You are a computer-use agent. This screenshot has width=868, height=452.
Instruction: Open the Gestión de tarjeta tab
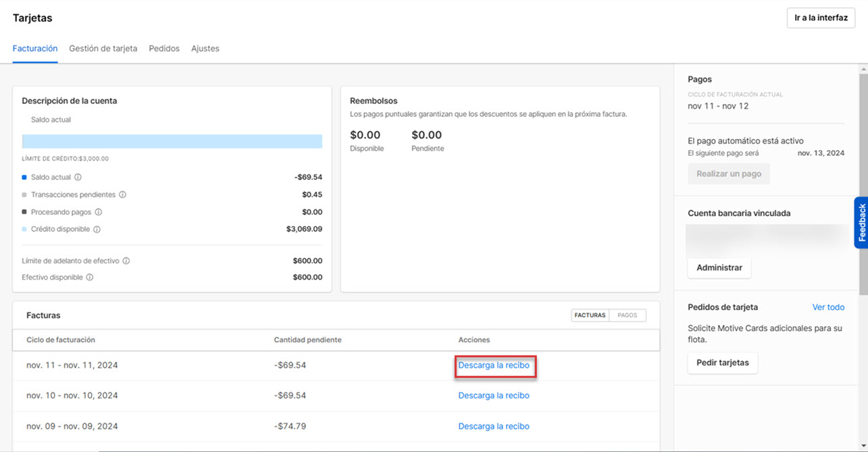103,49
